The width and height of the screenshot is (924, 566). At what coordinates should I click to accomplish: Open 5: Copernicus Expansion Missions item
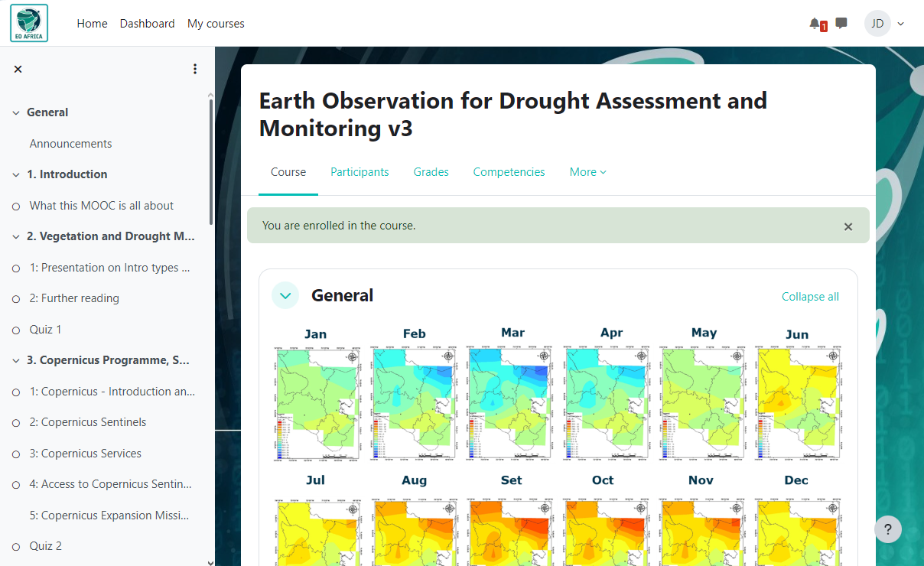pyautogui.click(x=109, y=516)
